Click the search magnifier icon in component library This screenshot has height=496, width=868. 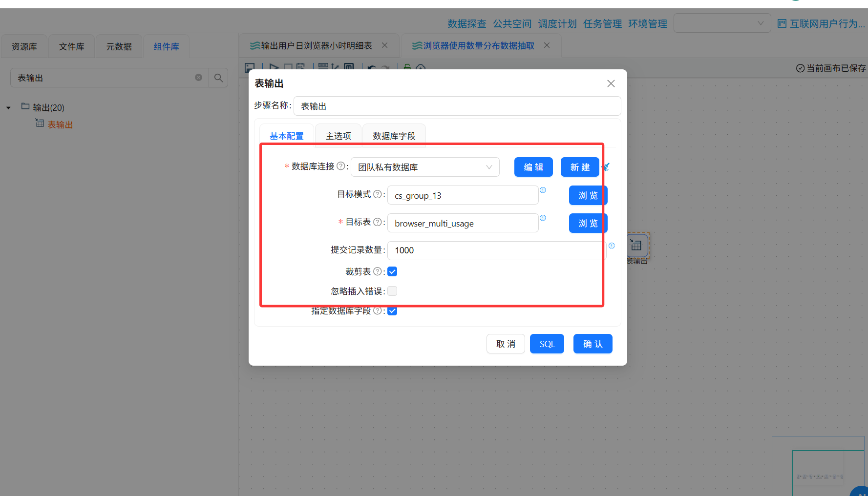218,78
